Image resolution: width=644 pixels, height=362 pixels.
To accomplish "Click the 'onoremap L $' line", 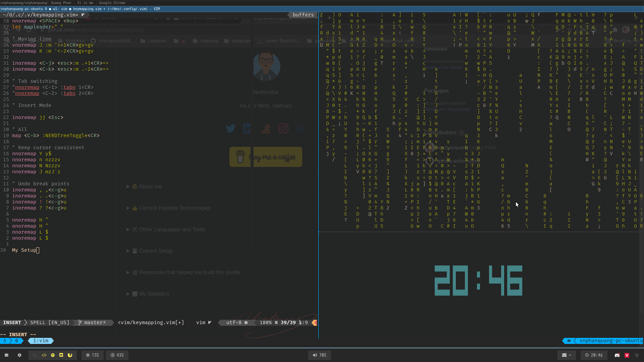I will [x=30, y=238].
